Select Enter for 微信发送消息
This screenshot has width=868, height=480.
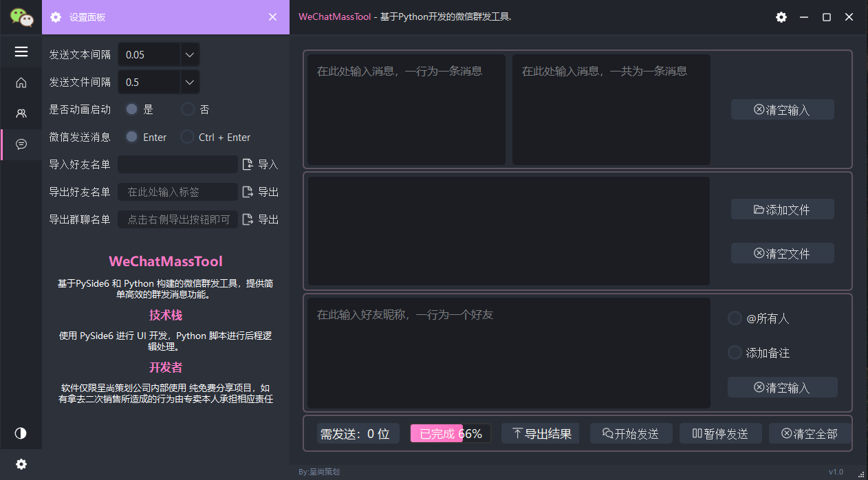pos(132,137)
